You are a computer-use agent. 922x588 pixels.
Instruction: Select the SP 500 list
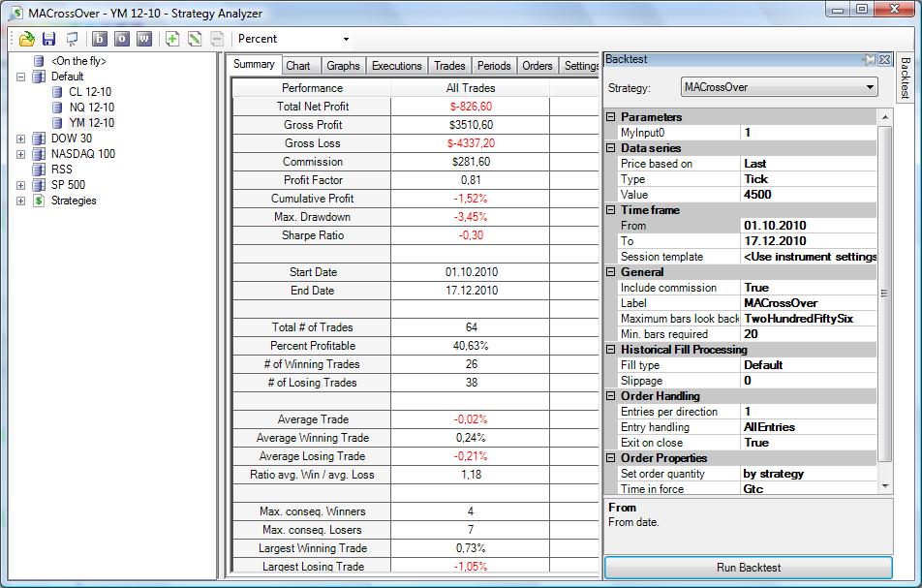[x=68, y=185]
